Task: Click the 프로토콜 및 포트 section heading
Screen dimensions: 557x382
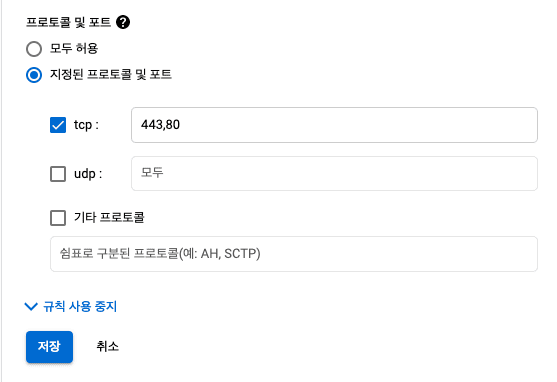Action: tap(69, 22)
